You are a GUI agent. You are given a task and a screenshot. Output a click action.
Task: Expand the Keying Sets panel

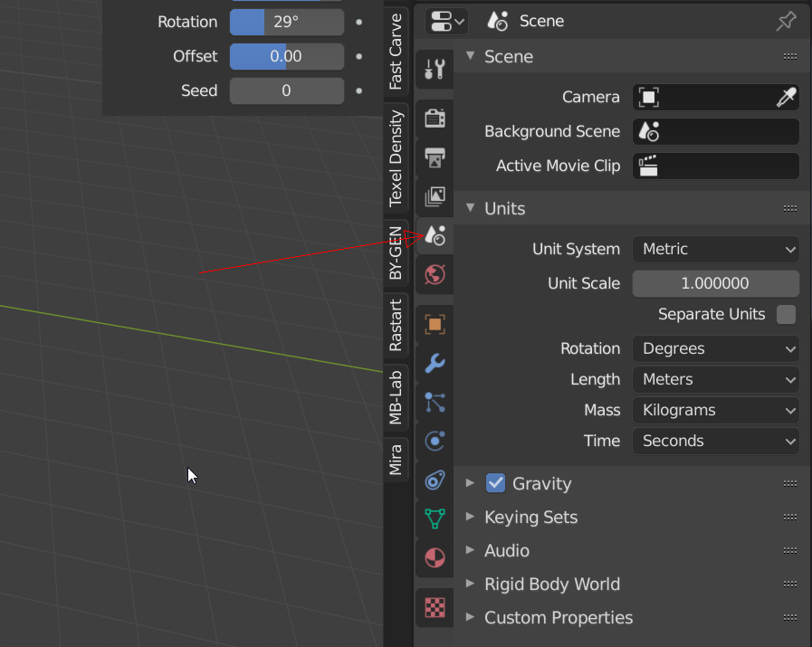point(470,517)
